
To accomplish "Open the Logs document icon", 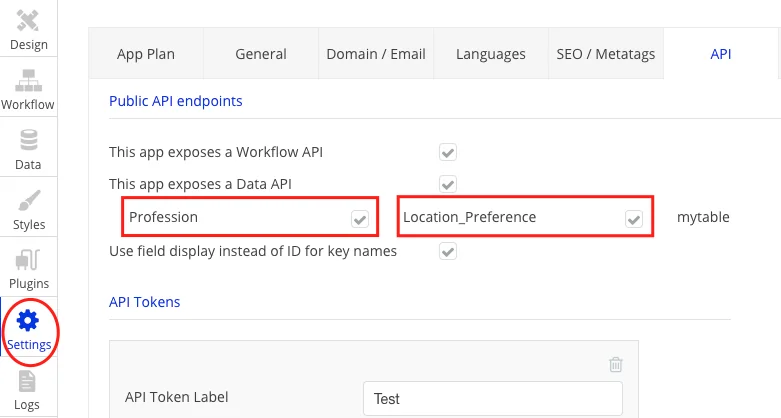I will tap(27, 382).
